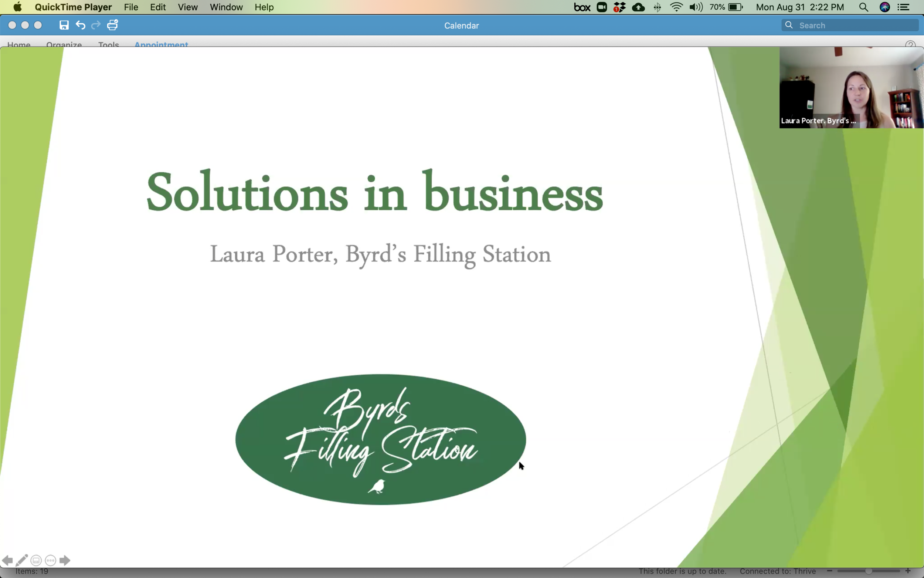
Task: Switch to the Tools ribbon tab
Action: (x=109, y=44)
